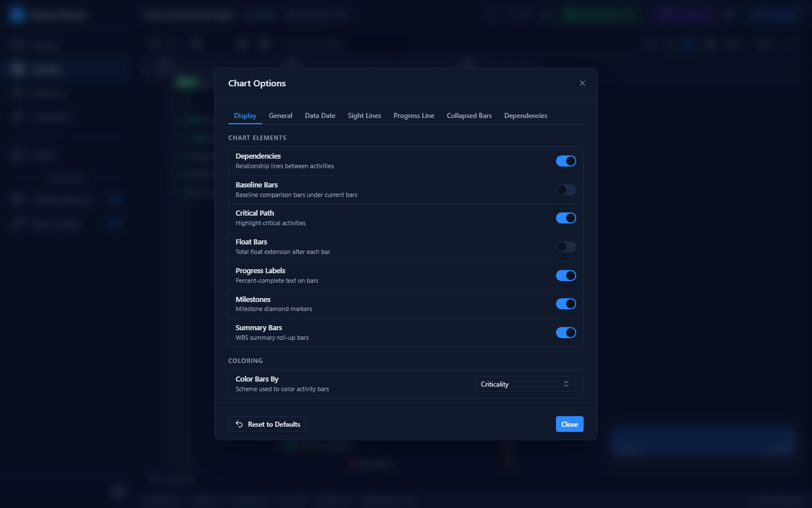This screenshot has width=812, height=508.
Task: Switch to the Sight Lines tab
Action: click(364, 116)
